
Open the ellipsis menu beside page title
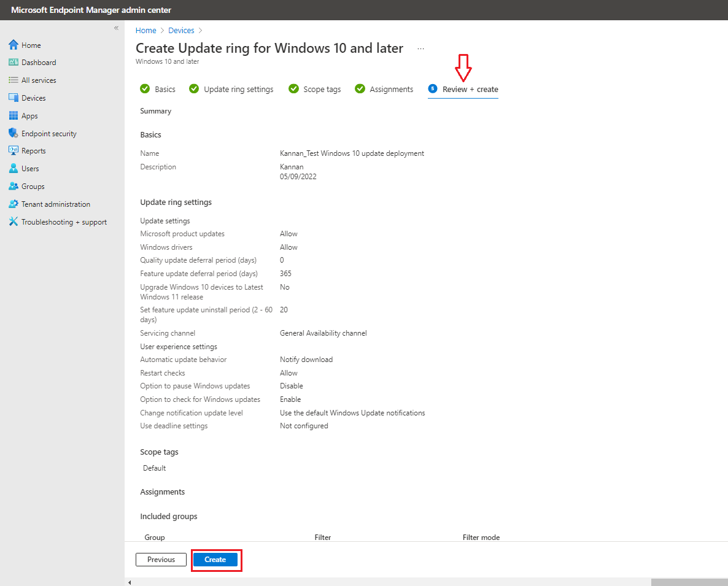click(420, 48)
